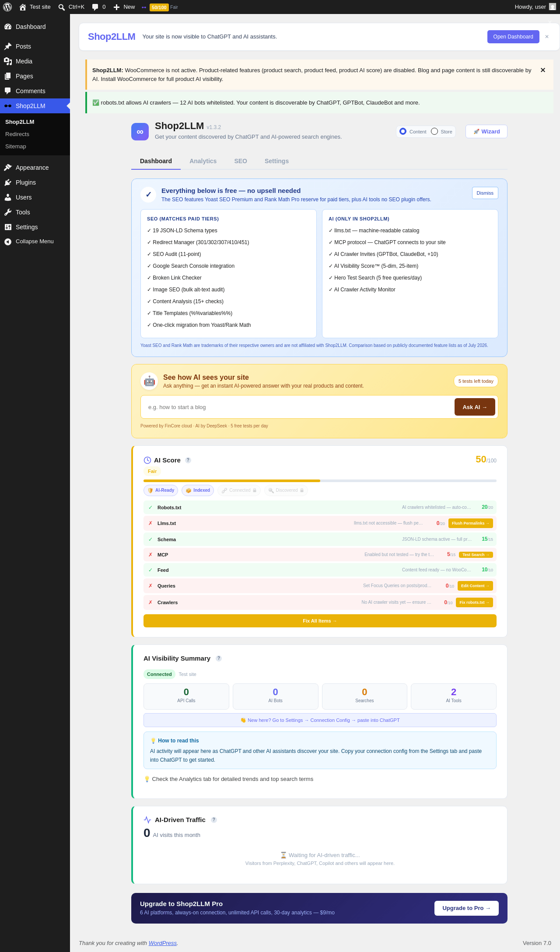Image resolution: width=560 pixels, height=952 pixels.
Task: Click Flush Permalinks for Llms.txt
Action: point(471,523)
